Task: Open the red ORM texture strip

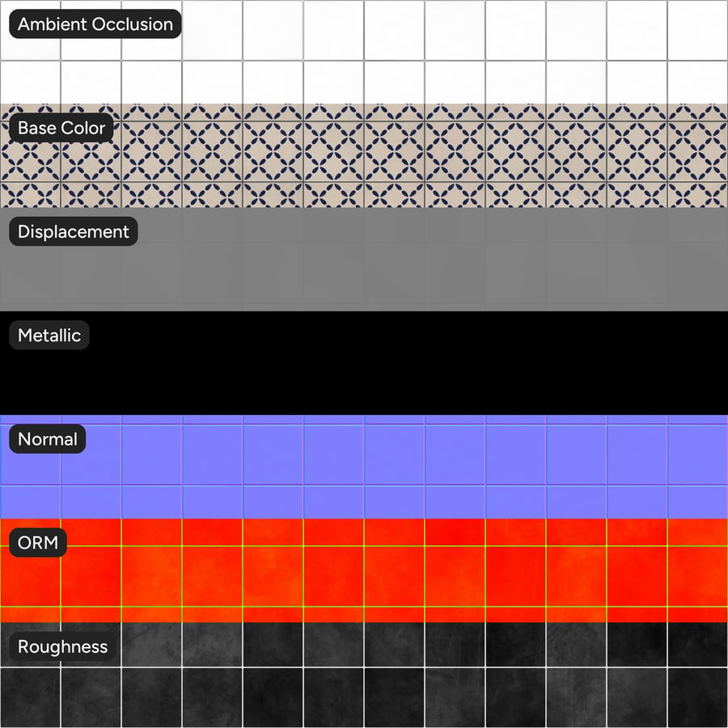Action: point(364,570)
